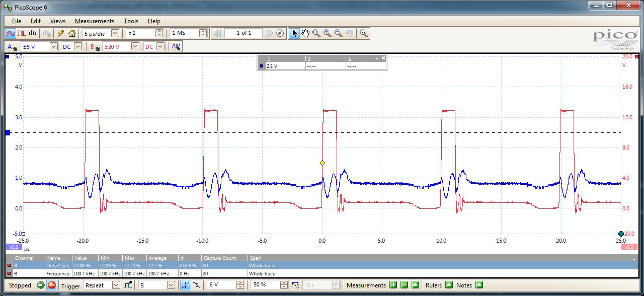Screen dimensions: 644x296
Task: Adjust the x 1 zoom factor spinner
Action: click(x=159, y=33)
